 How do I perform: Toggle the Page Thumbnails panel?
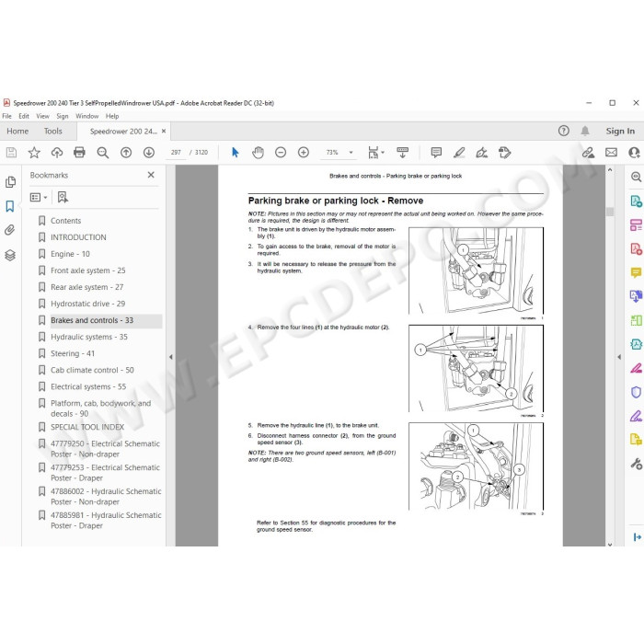(10, 181)
